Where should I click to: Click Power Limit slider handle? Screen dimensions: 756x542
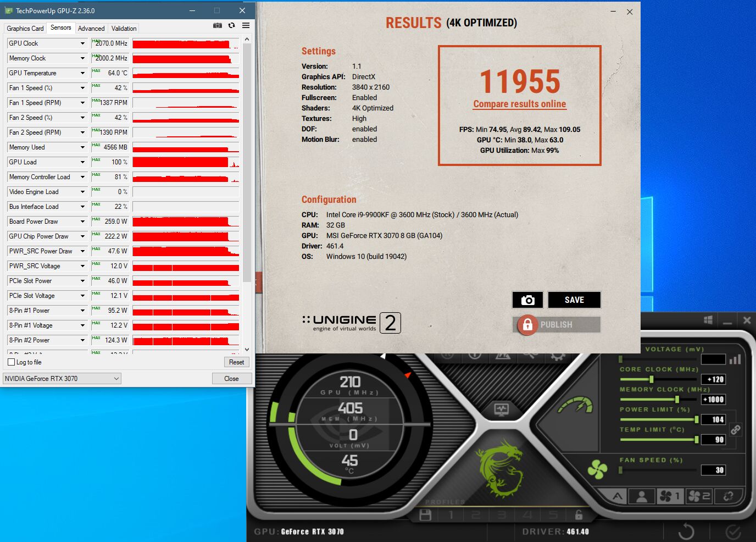[697, 419]
